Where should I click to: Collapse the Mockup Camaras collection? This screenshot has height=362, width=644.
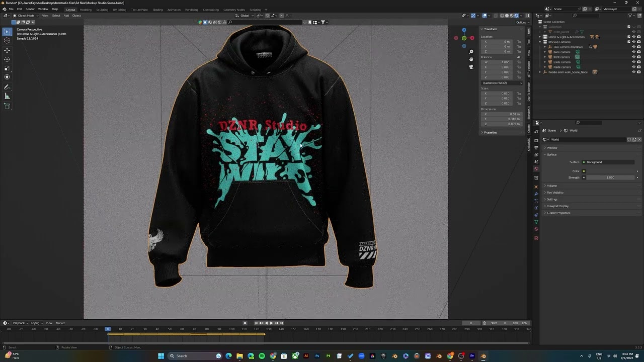(540, 42)
